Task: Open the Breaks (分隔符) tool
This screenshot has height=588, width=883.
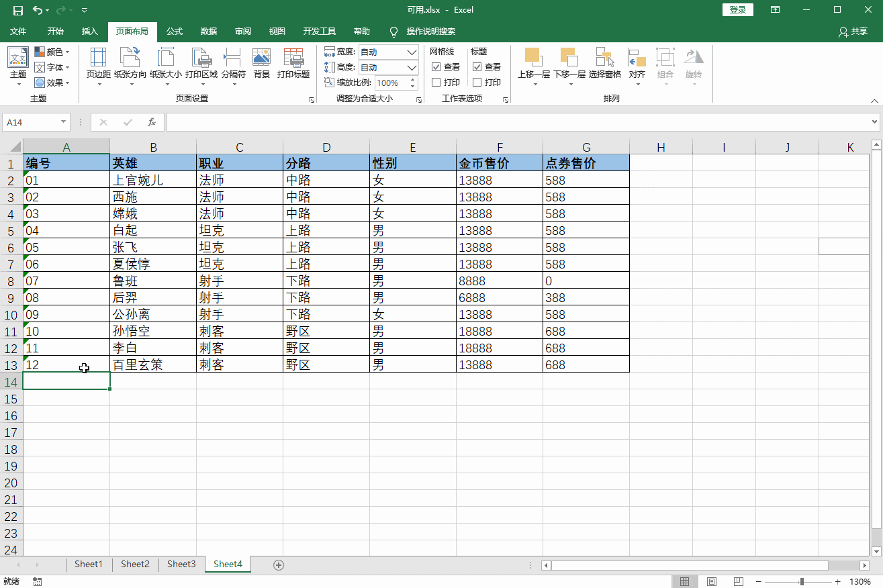Action: click(x=233, y=62)
